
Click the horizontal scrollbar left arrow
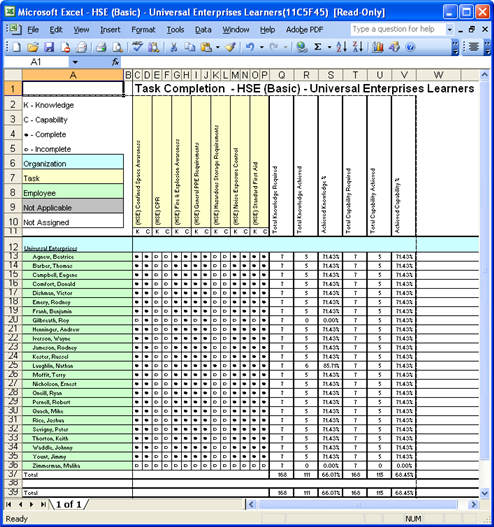pos(251,504)
